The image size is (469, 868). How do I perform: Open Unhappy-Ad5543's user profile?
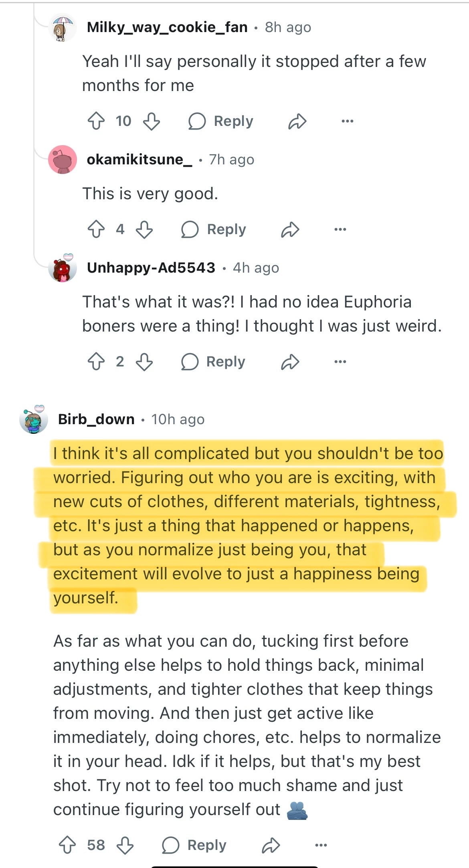coord(151,267)
